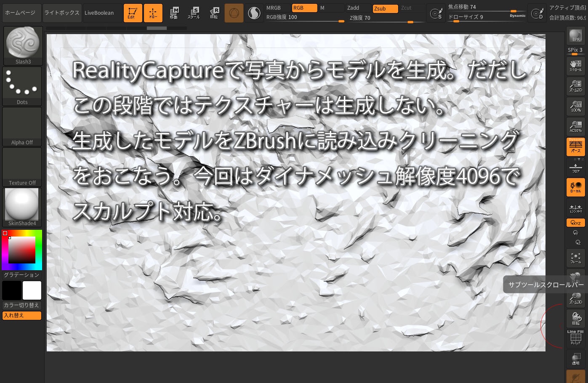The image size is (588, 383).
Task: Select the white main color swatch
Action: (32, 290)
